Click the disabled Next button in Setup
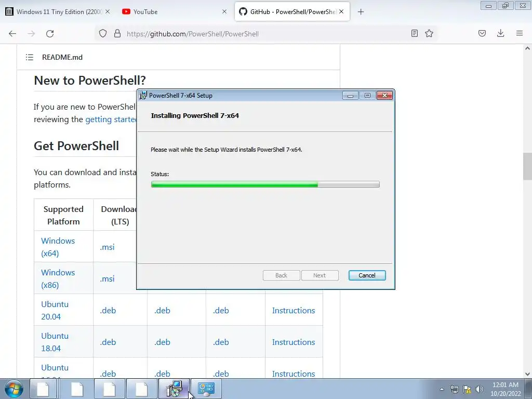 tap(320, 275)
